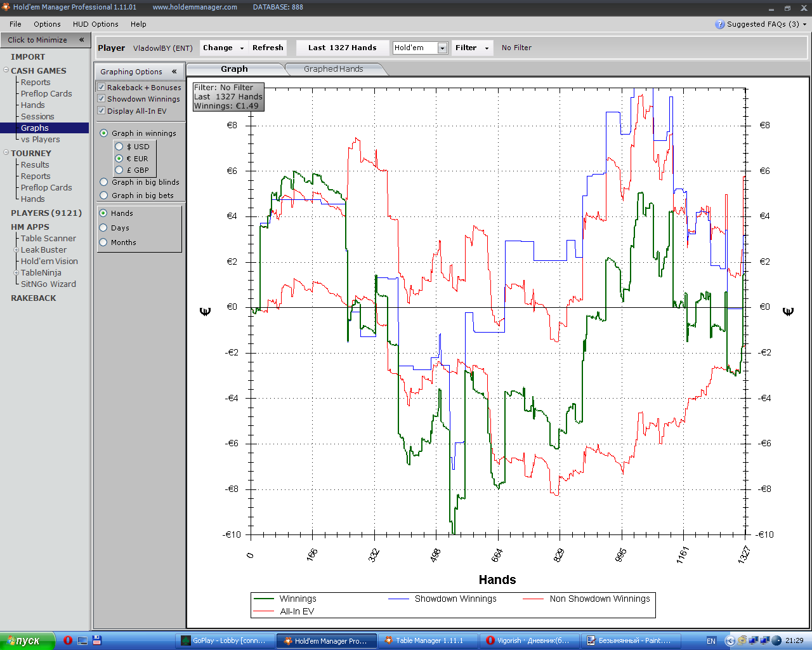Click the sidebar minimize double-arrow icon
The width and height of the screenshot is (812, 650).
81,40
